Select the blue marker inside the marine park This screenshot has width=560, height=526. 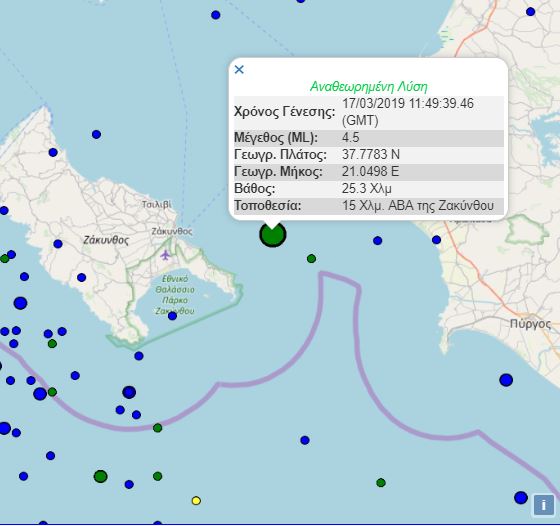coord(172,316)
